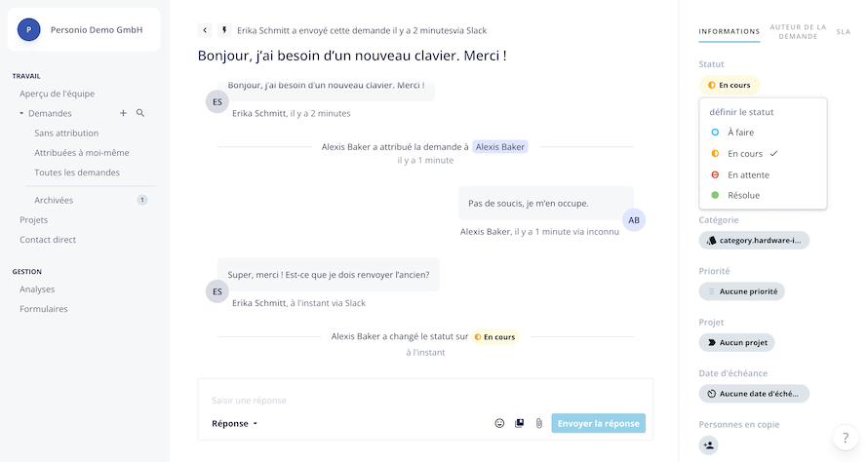
Task: Add a new request with plus icon
Action: tap(123, 113)
